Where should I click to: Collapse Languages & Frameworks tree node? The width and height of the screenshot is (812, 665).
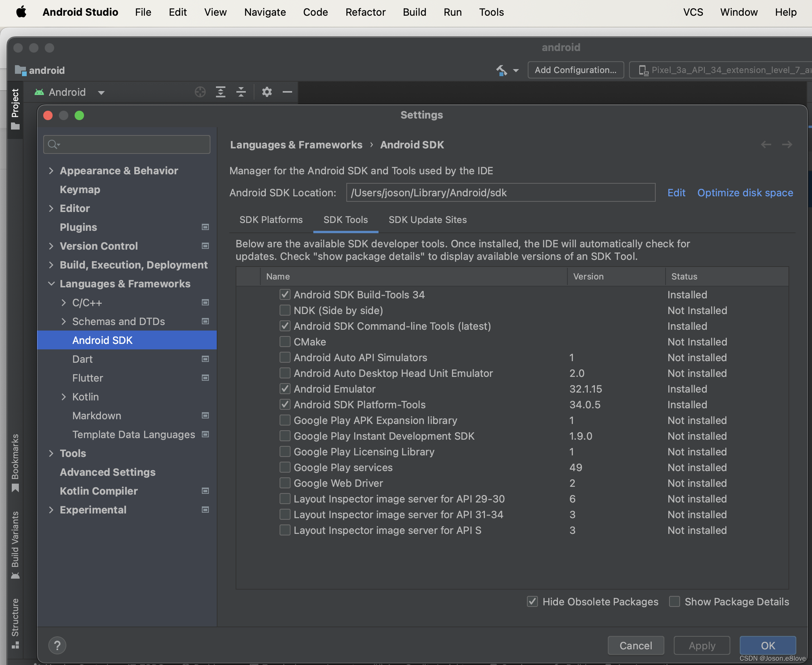(x=51, y=284)
